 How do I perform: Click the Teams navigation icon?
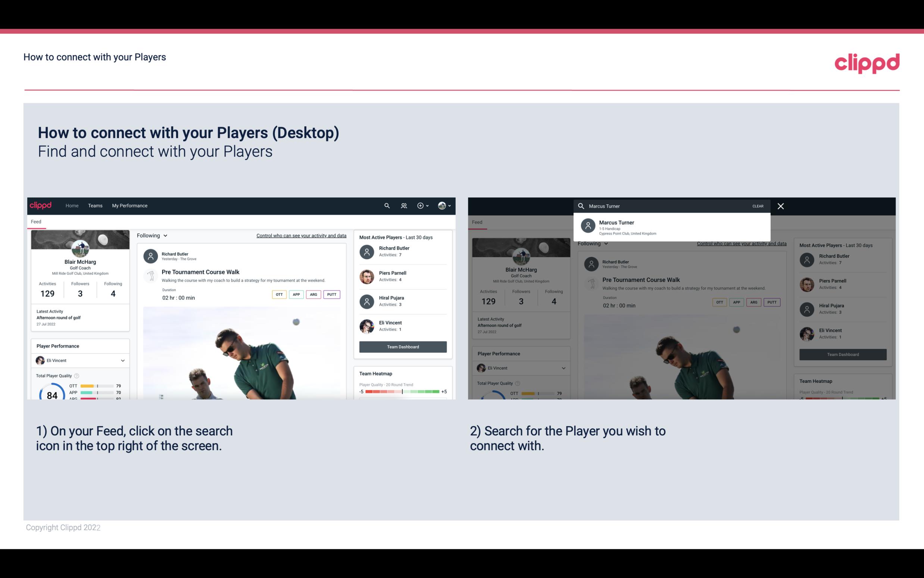click(95, 205)
